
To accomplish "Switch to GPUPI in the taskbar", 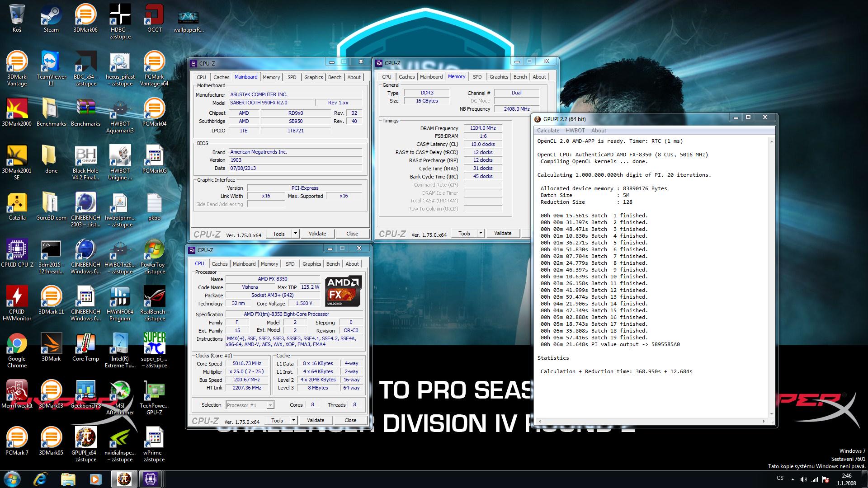I will coord(124,479).
